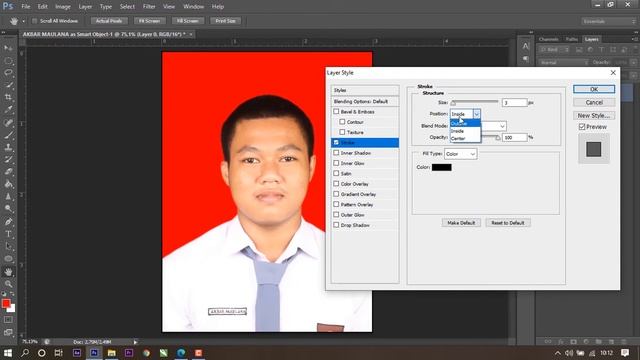This screenshot has height=360, width=640.
Task: Choose Inside option in Position list
Action: point(465,131)
